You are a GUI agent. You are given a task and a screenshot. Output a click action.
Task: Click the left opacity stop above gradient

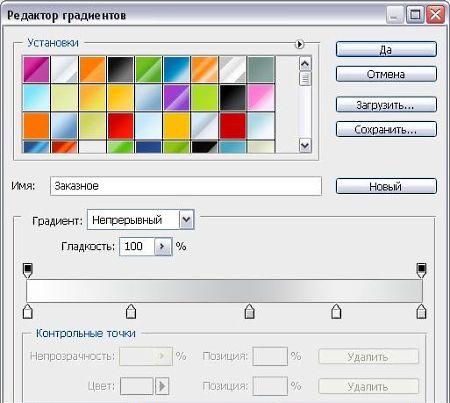point(28,270)
